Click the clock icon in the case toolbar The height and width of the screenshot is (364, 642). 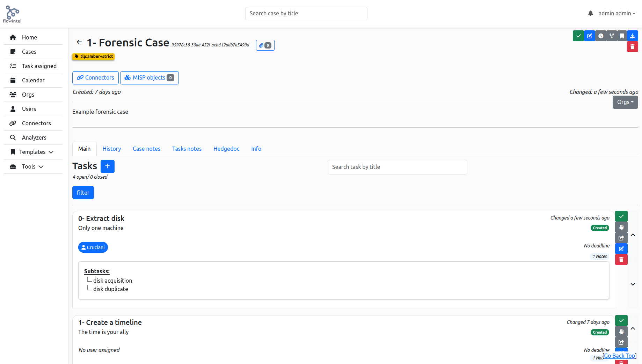pyautogui.click(x=601, y=36)
